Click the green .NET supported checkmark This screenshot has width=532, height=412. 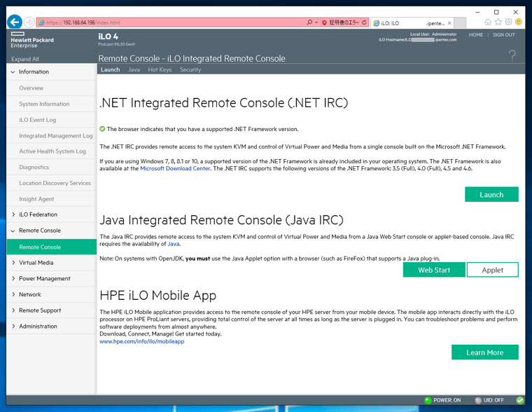pos(102,129)
